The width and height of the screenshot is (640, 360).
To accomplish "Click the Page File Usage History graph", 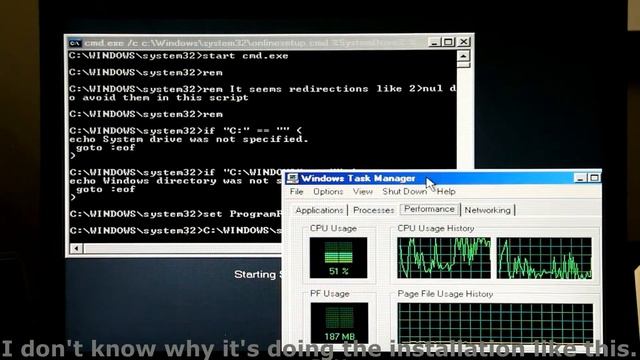I will [x=496, y=324].
